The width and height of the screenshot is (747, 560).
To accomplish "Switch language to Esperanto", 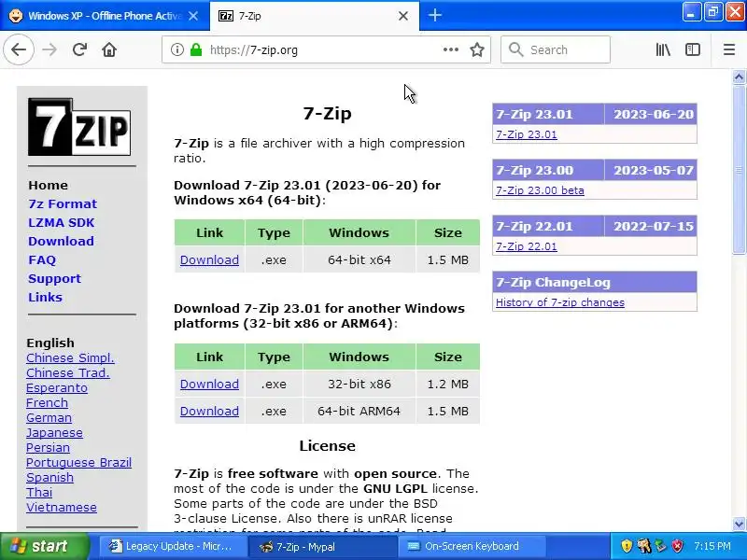I will [x=57, y=387].
